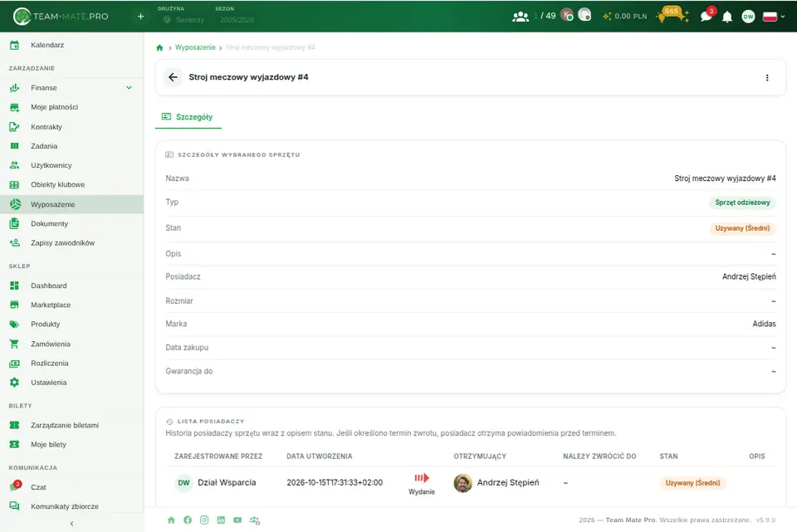Open the Seniorzy team selector
The image size is (797, 532).
click(183, 20)
